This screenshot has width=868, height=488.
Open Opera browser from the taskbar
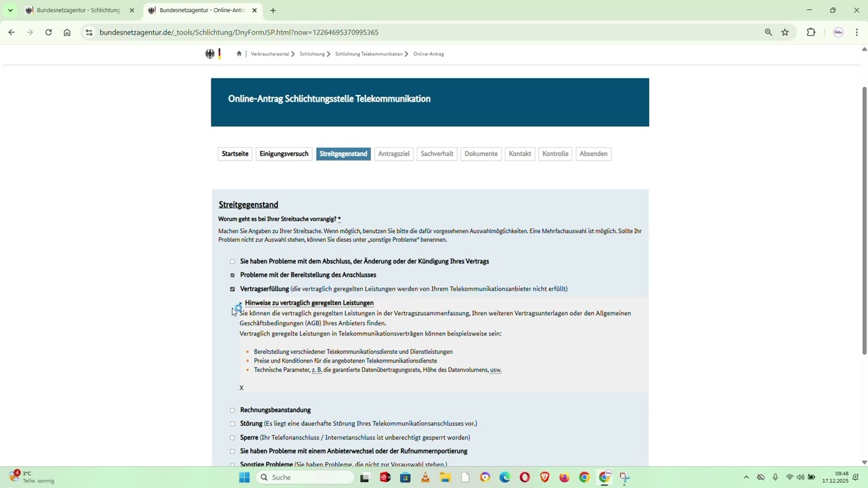525,478
